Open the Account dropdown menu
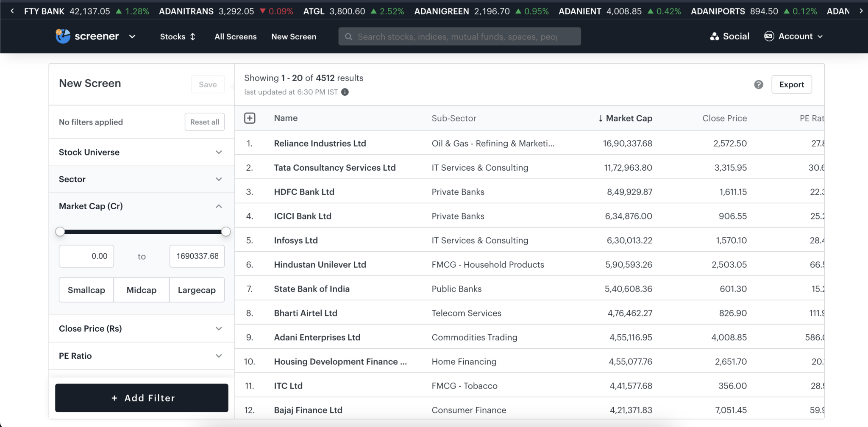Screen dimensions: 868x427 (793, 36)
